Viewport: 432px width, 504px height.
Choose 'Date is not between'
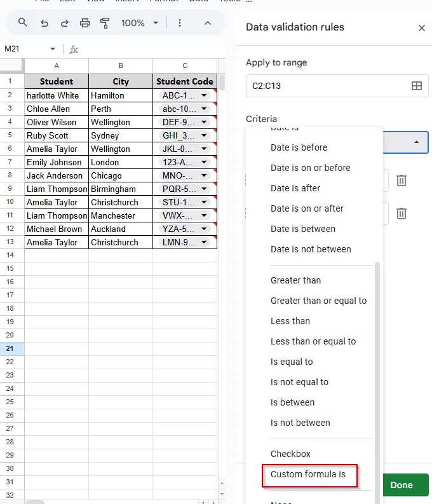pyautogui.click(x=311, y=249)
